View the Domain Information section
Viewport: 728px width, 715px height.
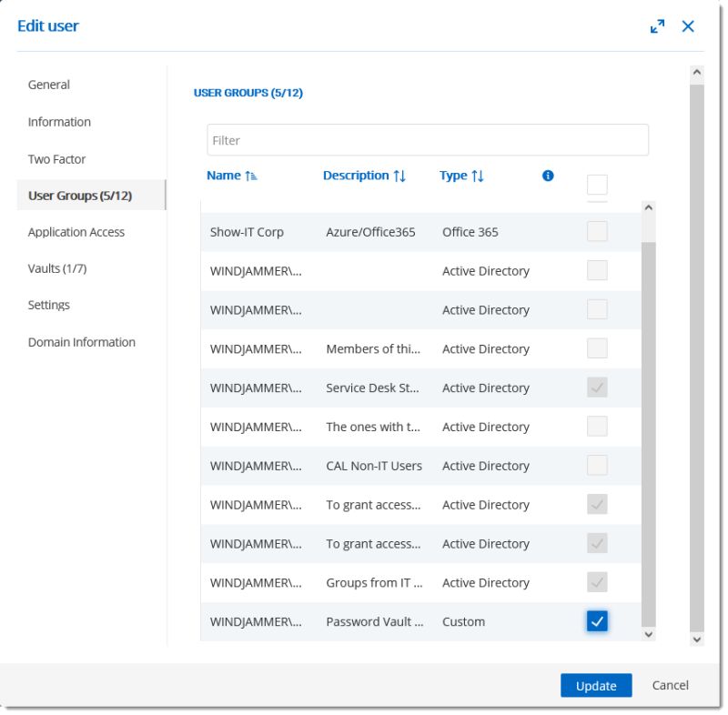(81, 341)
